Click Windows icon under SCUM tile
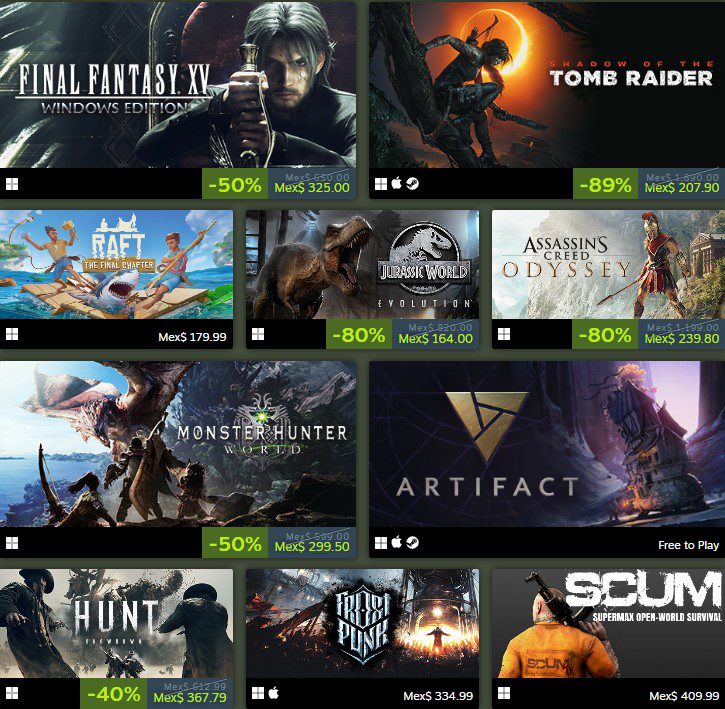 click(504, 693)
